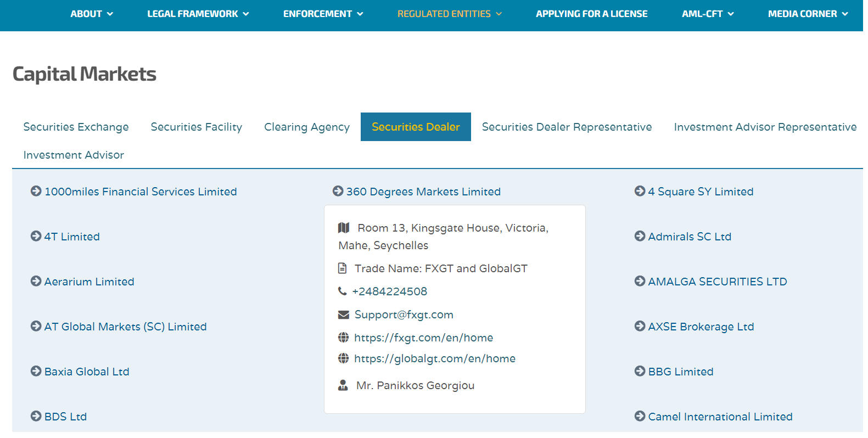The image size is (868, 438).
Task: Open BBG Limited entry
Action: tap(681, 372)
